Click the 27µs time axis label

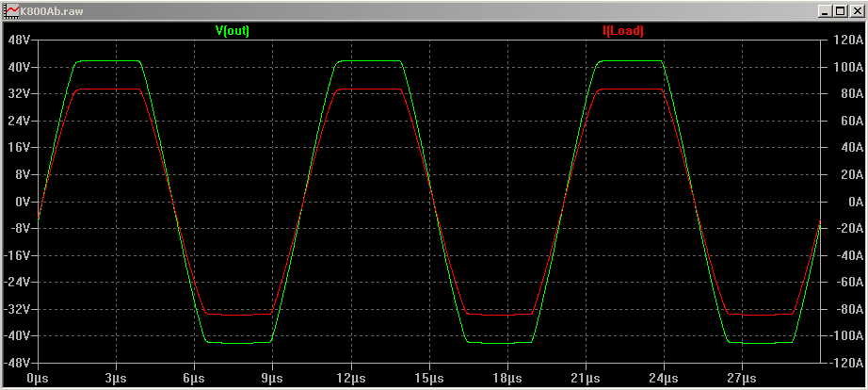742,380
